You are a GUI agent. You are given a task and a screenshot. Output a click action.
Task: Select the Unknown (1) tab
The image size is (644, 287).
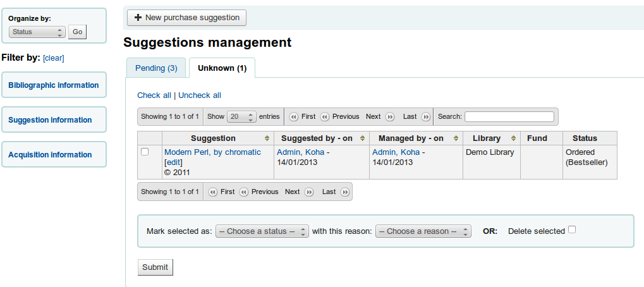tap(222, 68)
